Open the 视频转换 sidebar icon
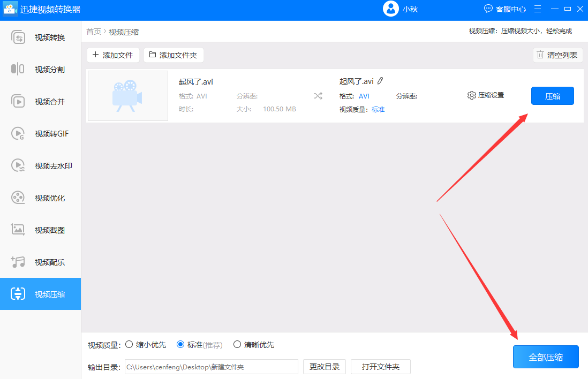This screenshot has width=588, height=379. tap(18, 37)
